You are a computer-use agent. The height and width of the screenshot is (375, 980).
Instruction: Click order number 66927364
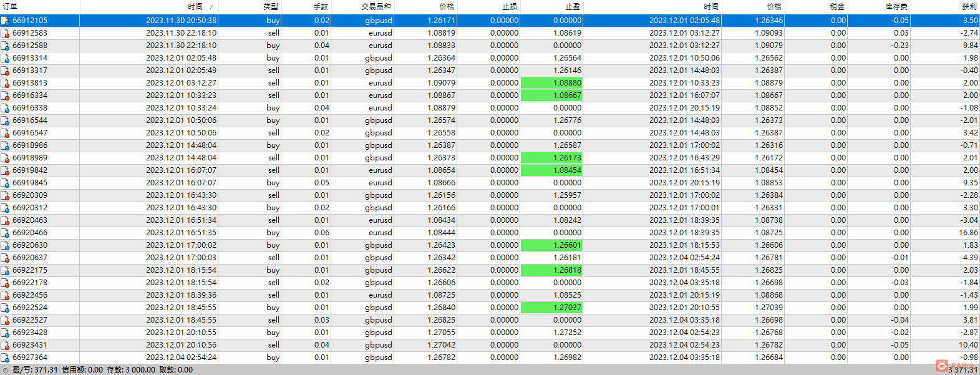coord(30,358)
